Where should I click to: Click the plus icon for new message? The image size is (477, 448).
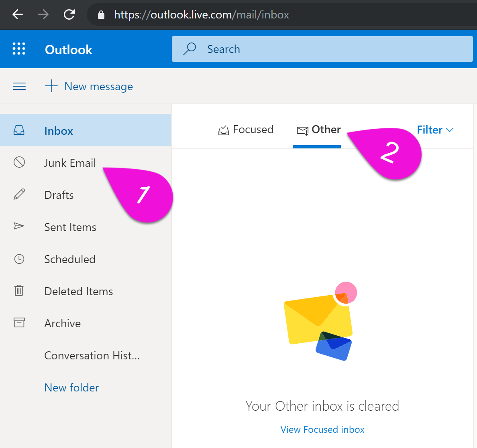tap(51, 86)
